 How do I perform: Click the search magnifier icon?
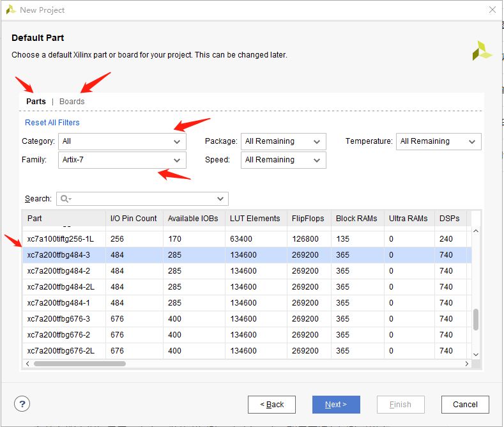click(65, 199)
